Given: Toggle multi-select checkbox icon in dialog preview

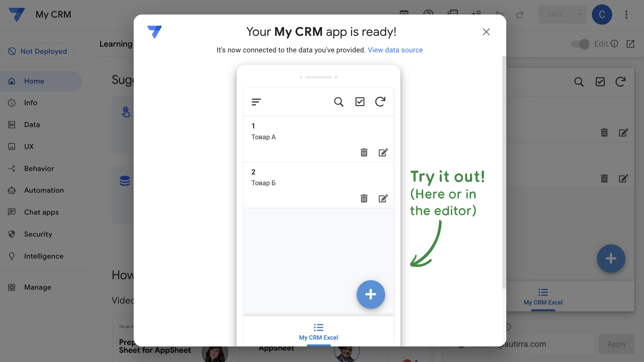Looking at the screenshot, I should point(360,102).
